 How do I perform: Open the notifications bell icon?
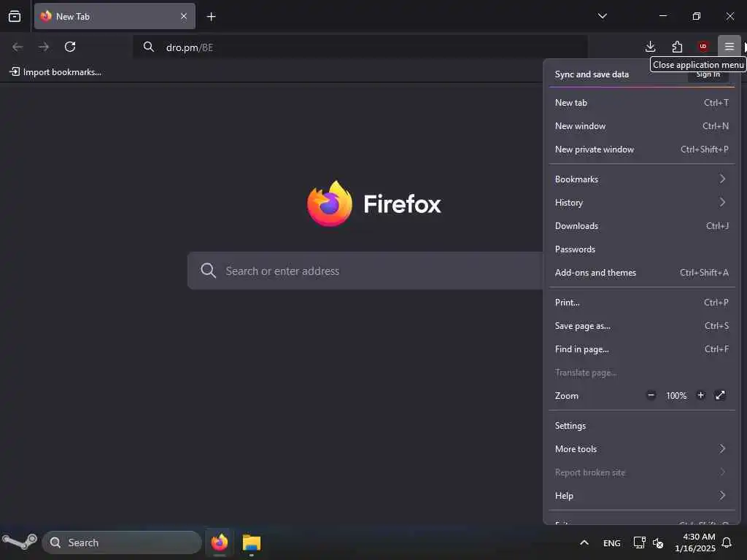[727, 542]
